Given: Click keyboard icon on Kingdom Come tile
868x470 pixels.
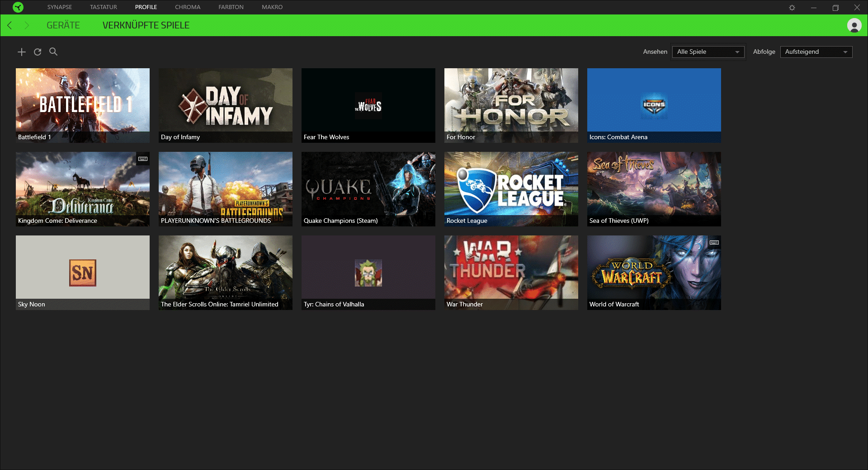Looking at the screenshot, I should 143,159.
